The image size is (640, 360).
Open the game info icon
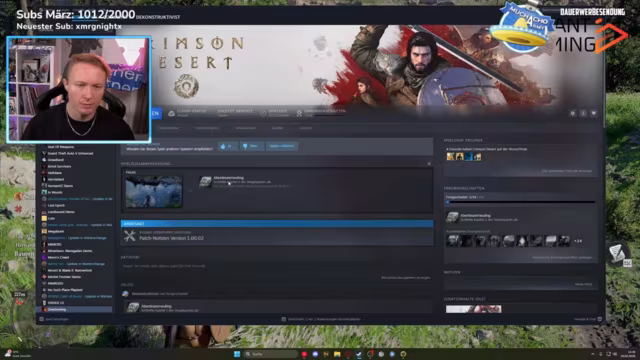tap(583, 113)
